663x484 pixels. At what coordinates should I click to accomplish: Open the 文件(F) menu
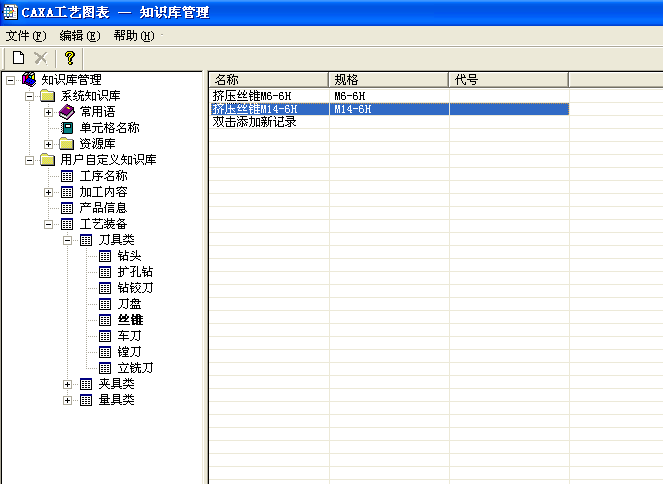point(26,36)
